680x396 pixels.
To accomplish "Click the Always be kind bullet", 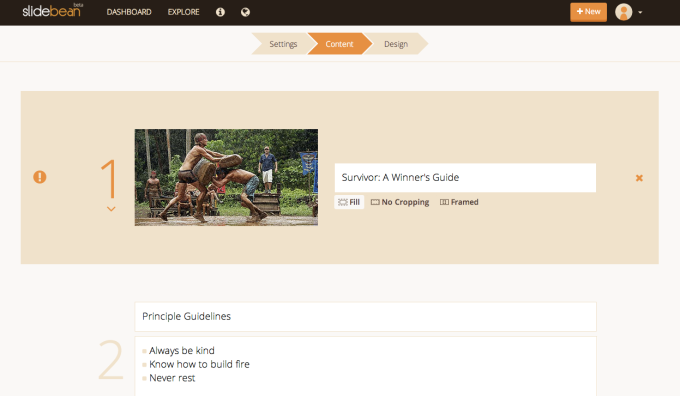I will click(x=182, y=350).
